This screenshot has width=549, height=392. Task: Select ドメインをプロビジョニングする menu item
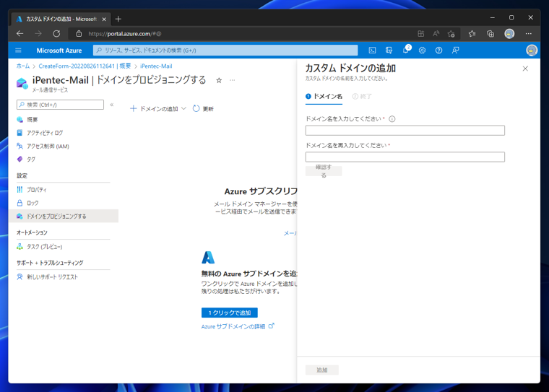64,217
